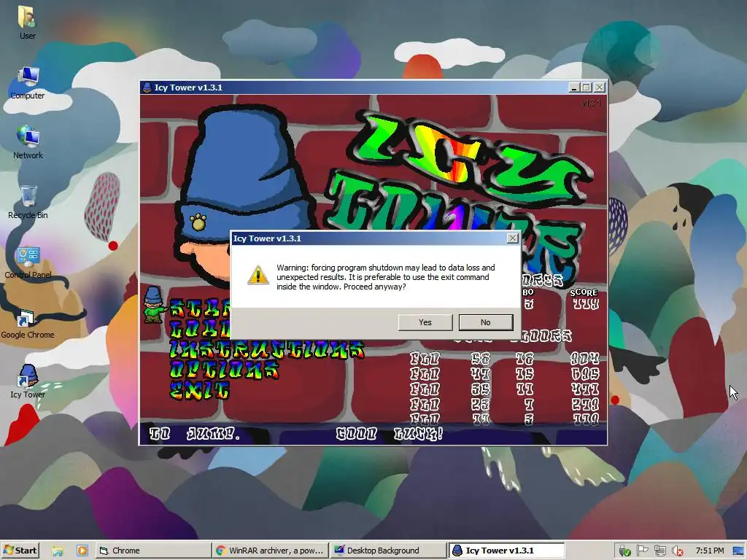Open the Network desktop icon

click(28, 142)
